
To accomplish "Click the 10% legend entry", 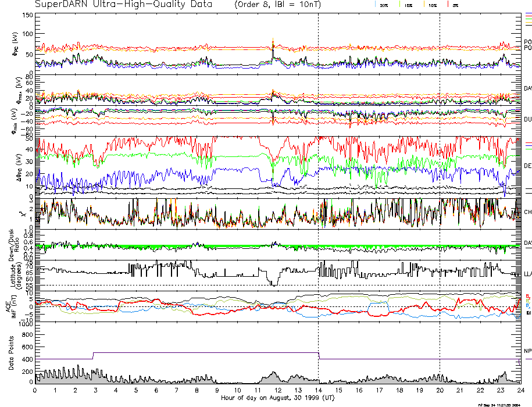I will coord(432,5).
